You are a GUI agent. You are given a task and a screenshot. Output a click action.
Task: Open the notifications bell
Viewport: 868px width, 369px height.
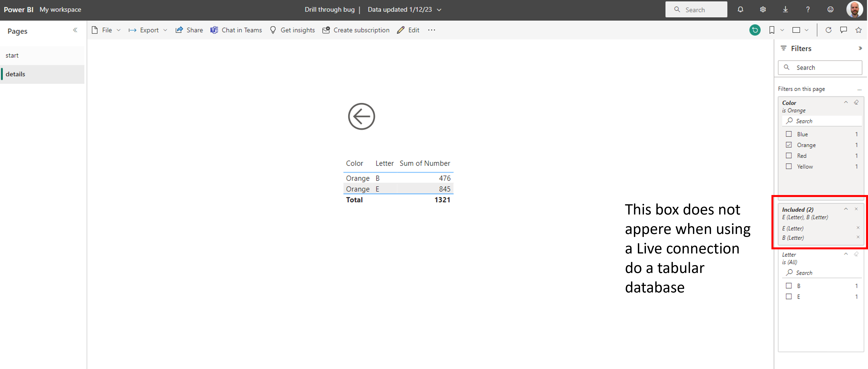[x=740, y=9]
